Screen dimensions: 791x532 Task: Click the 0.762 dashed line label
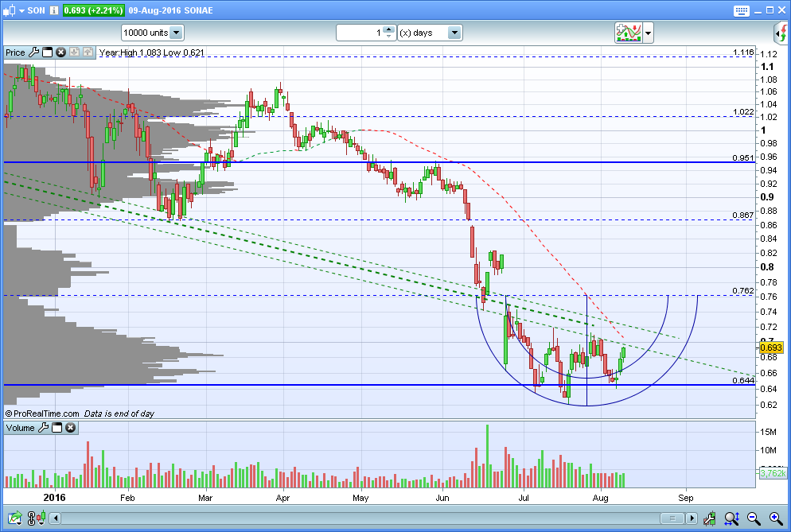[x=743, y=290]
